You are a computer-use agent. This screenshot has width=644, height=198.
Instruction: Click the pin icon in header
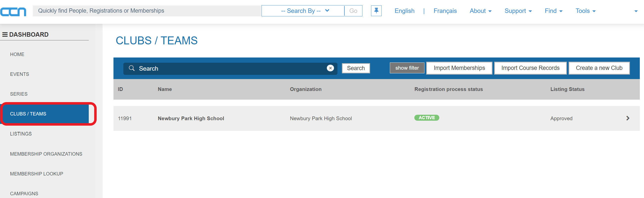pyautogui.click(x=376, y=11)
